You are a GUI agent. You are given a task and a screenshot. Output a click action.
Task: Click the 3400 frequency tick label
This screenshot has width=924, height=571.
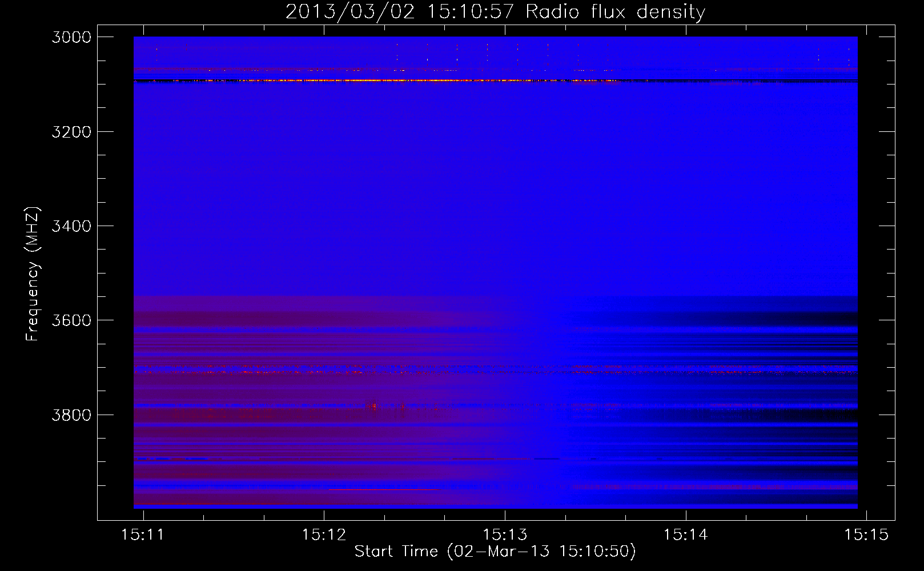71,226
